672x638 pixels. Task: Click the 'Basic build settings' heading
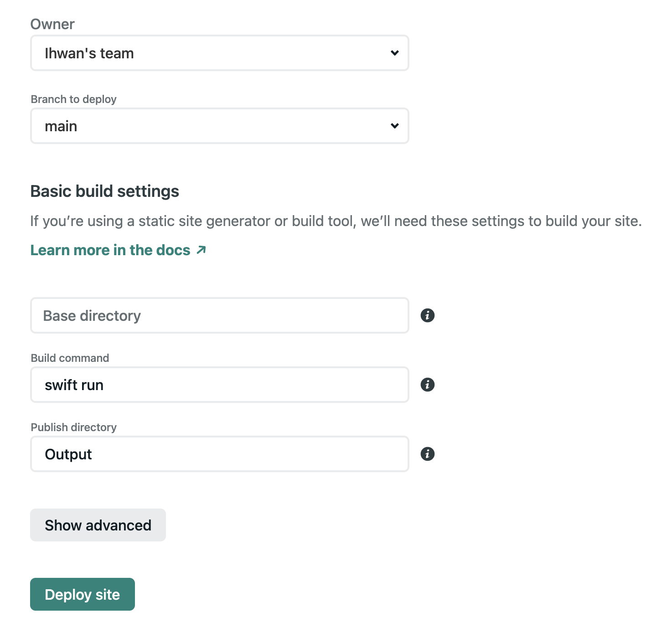[x=105, y=191]
